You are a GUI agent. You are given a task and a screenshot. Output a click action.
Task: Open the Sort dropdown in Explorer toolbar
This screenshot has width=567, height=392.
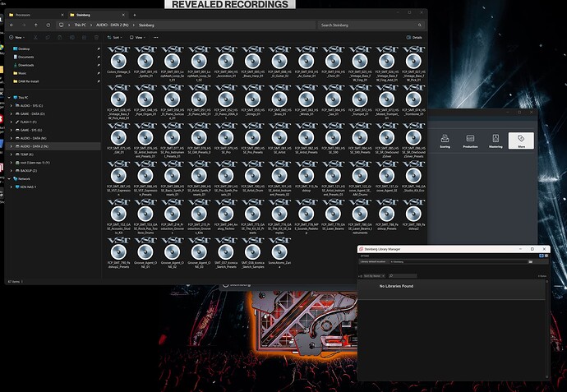114,37
